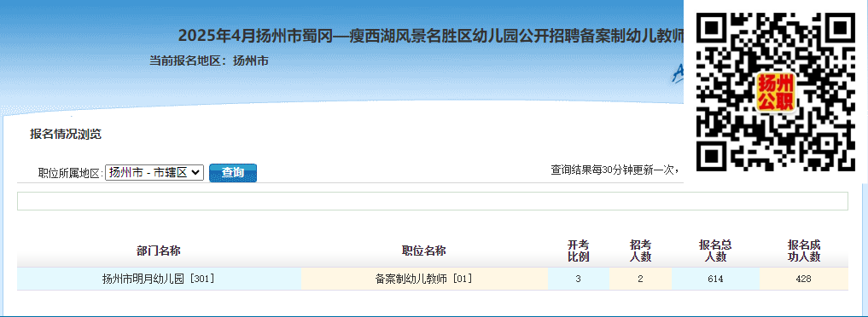The image size is (868, 317).
Task: Click the 职位所属地区 label
Action: click(x=71, y=173)
